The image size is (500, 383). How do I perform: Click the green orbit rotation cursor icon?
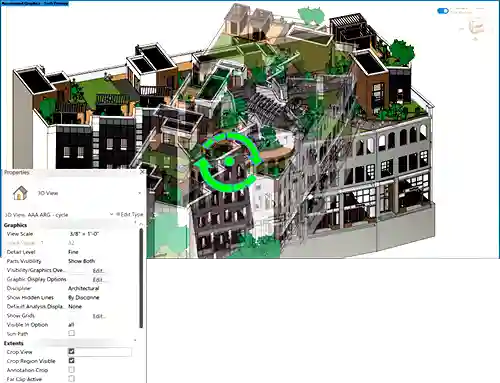click(x=229, y=162)
